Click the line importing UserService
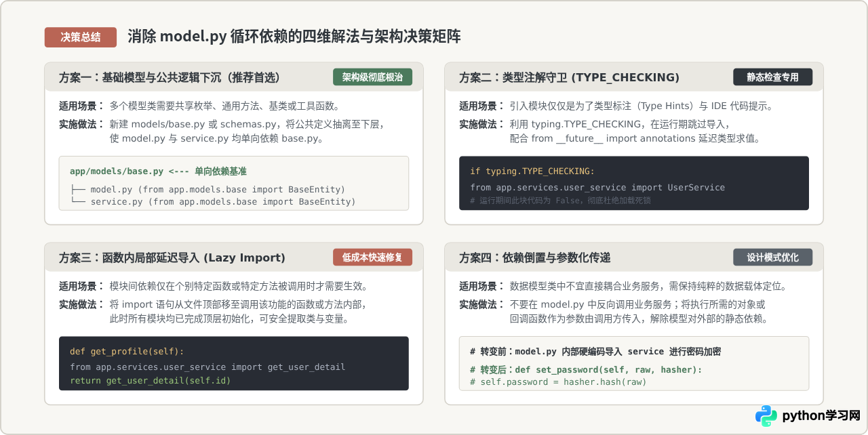This screenshot has height=435, width=868. coord(597,187)
